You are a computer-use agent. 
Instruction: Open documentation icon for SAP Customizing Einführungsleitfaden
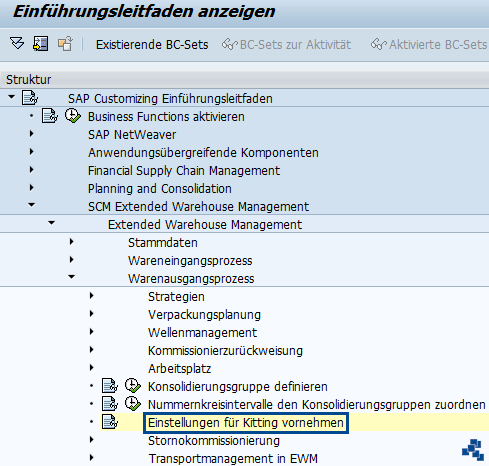click(30, 98)
